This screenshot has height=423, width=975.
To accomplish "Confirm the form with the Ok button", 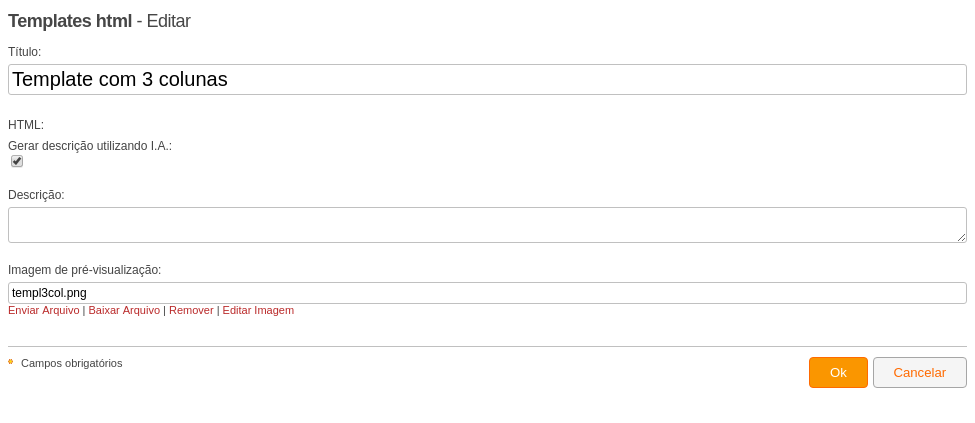I will [838, 373].
